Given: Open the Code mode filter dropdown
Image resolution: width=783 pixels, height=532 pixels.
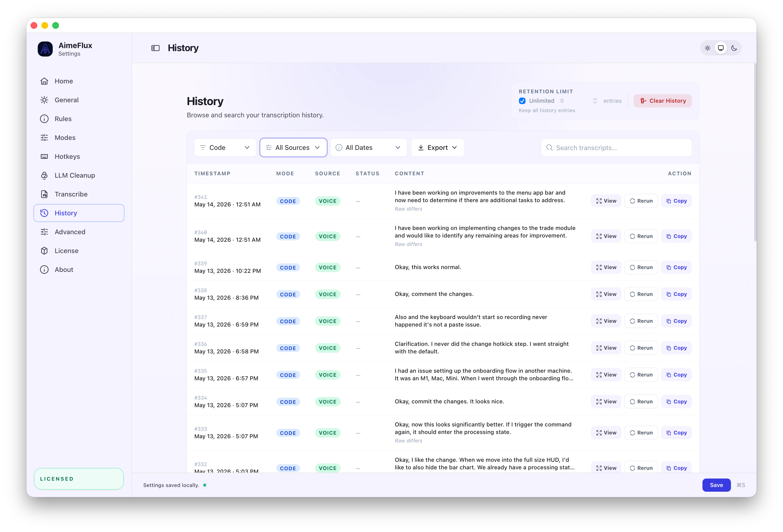Looking at the screenshot, I should click(x=225, y=147).
